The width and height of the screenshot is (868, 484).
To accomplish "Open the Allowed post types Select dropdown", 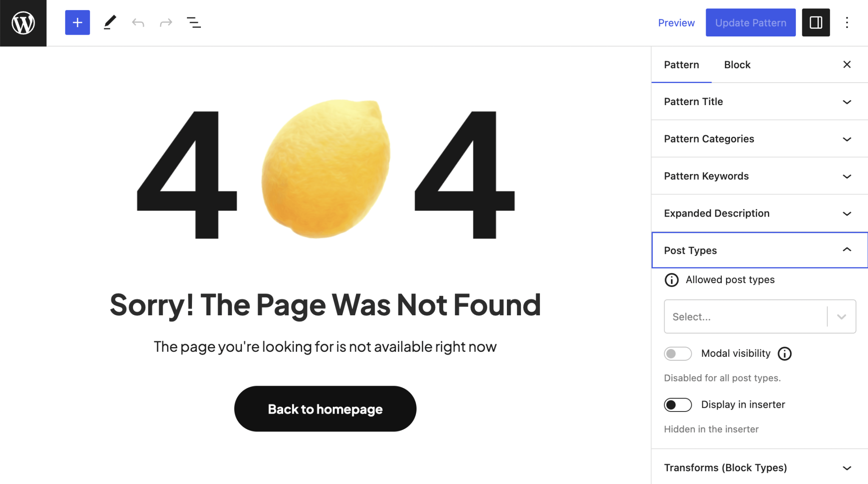I will coord(759,317).
